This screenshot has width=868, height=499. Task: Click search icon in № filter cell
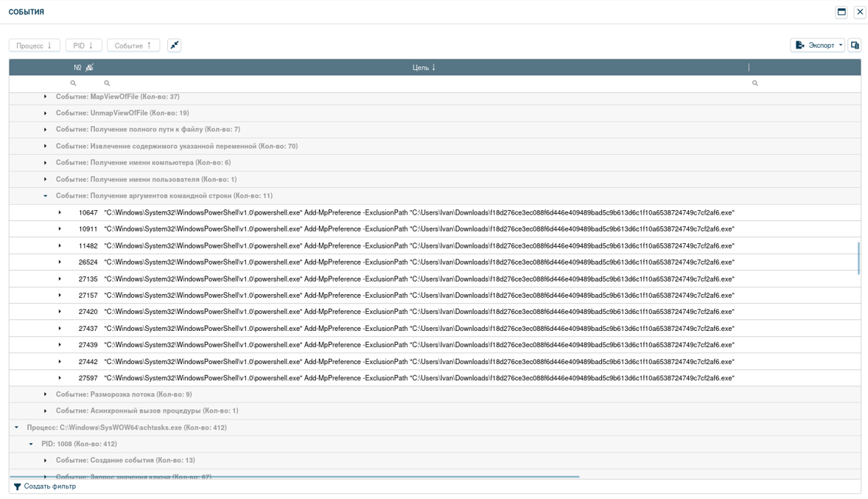click(73, 83)
